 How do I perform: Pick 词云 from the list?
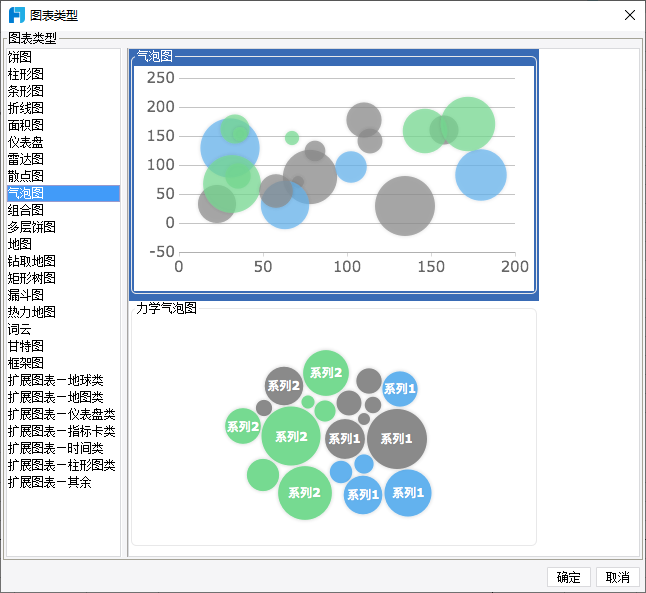click(x=63, y=329)
